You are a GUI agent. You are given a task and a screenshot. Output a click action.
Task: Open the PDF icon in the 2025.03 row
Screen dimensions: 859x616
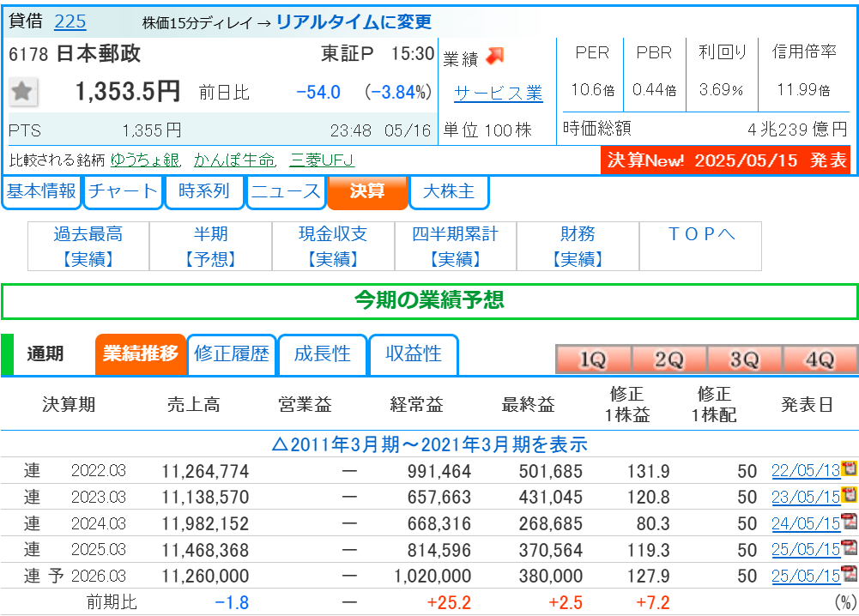(850, 547)
